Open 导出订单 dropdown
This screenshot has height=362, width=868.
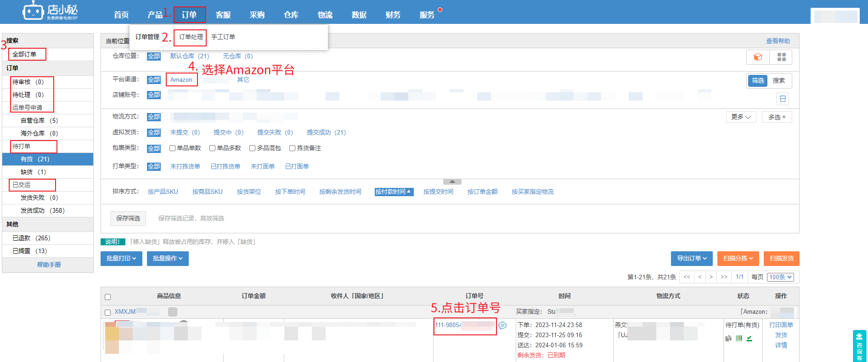(x=692, y=259)
